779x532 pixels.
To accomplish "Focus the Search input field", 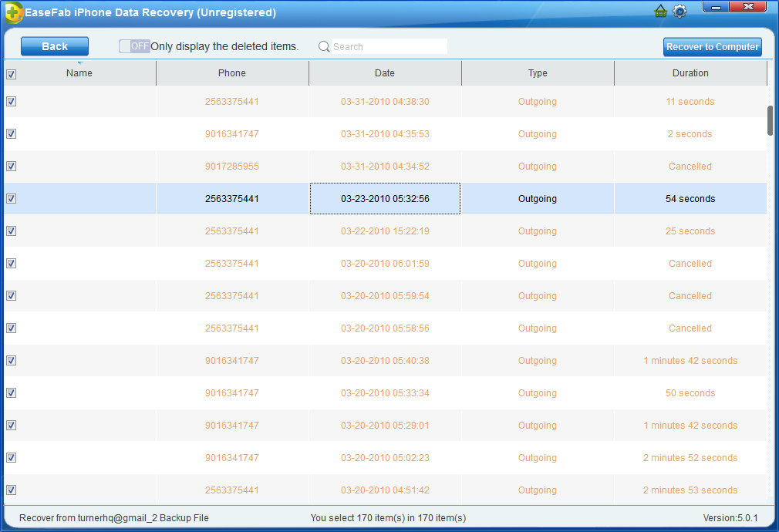I will (x=388, y=47).
